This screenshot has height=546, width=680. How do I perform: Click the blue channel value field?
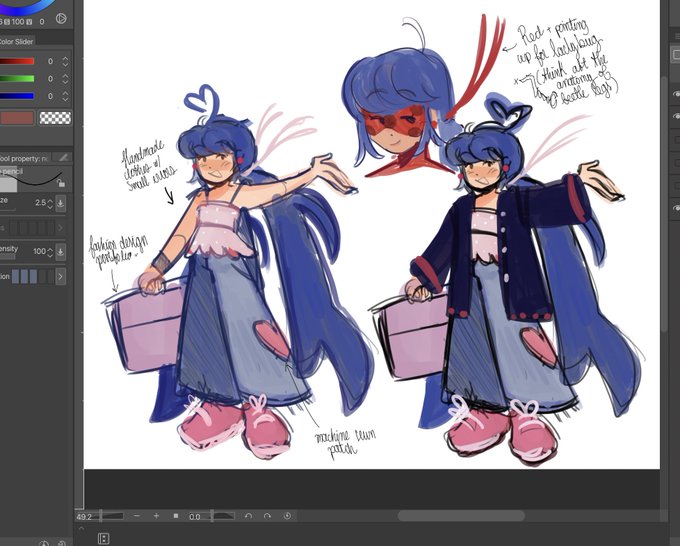pos(50,96)
